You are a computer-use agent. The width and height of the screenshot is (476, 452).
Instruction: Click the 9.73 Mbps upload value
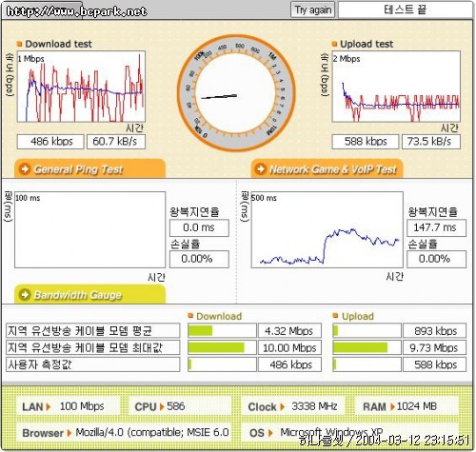[x=435, y=347]
